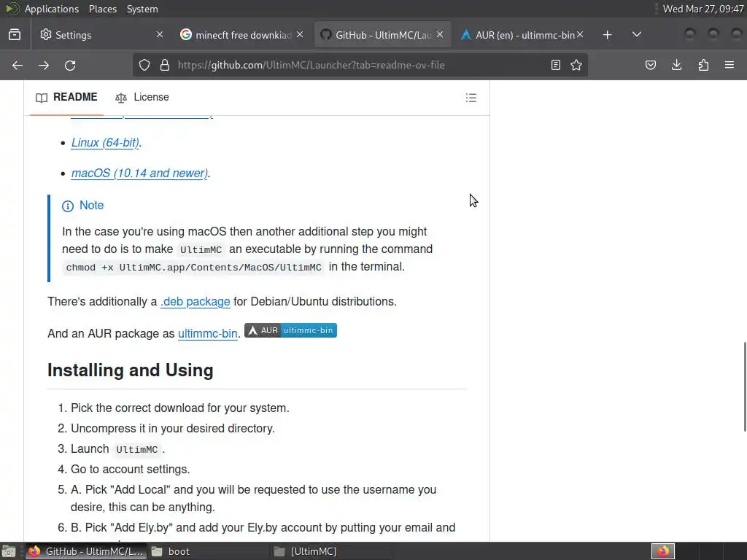The image size is (747, 560).
Task: Open the Extensions menu
Action: 703,65
